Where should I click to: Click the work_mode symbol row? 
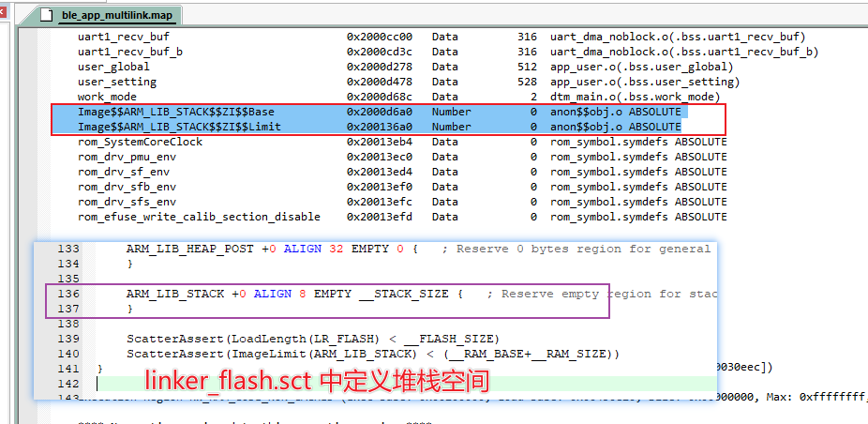tap(107, 97)
